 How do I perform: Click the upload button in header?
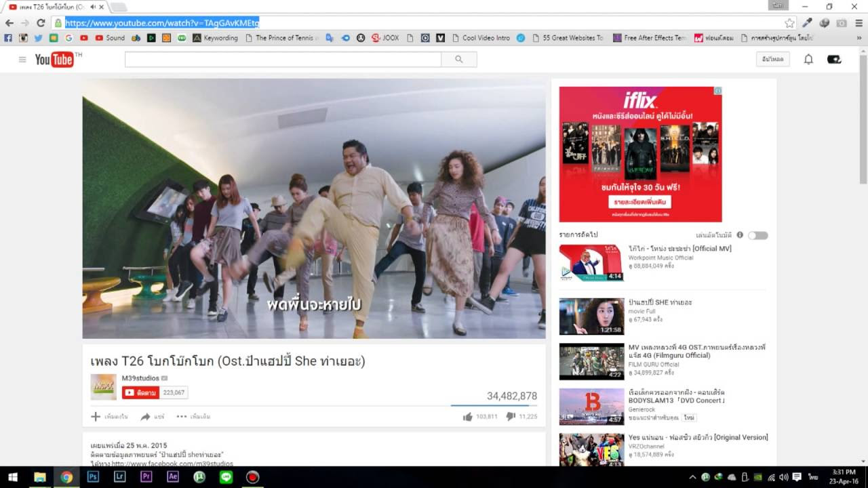tap(773, 60)
